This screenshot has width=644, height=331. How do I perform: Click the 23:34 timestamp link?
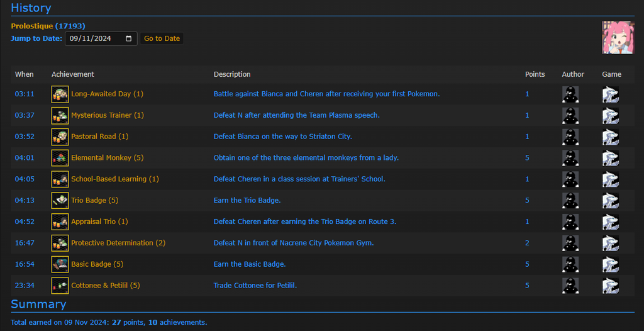point(25,286)
